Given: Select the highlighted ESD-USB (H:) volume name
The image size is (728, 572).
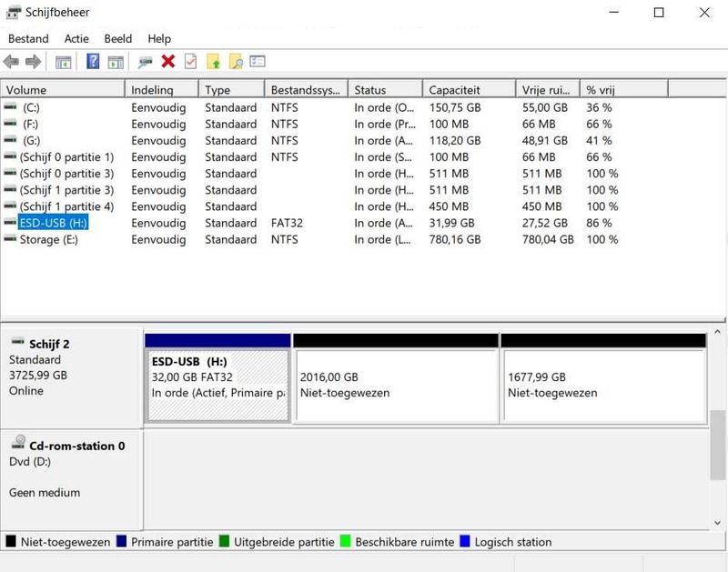Looking at the screenshot, I should (x=53, y=223).
